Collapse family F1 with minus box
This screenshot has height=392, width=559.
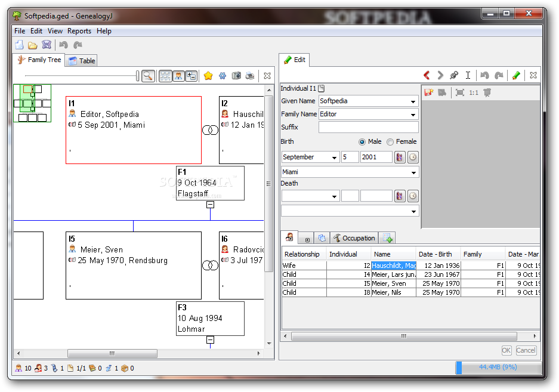(x=210, y=205)
